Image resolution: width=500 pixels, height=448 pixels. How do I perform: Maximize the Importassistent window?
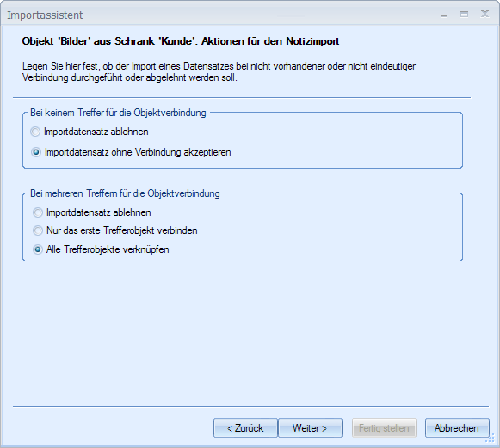coord(465,15)
